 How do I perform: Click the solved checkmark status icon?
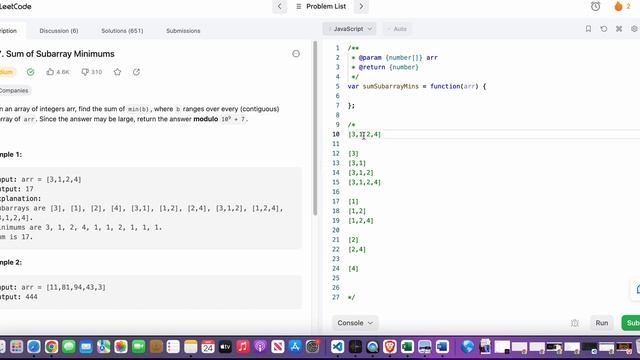point(31,72)
